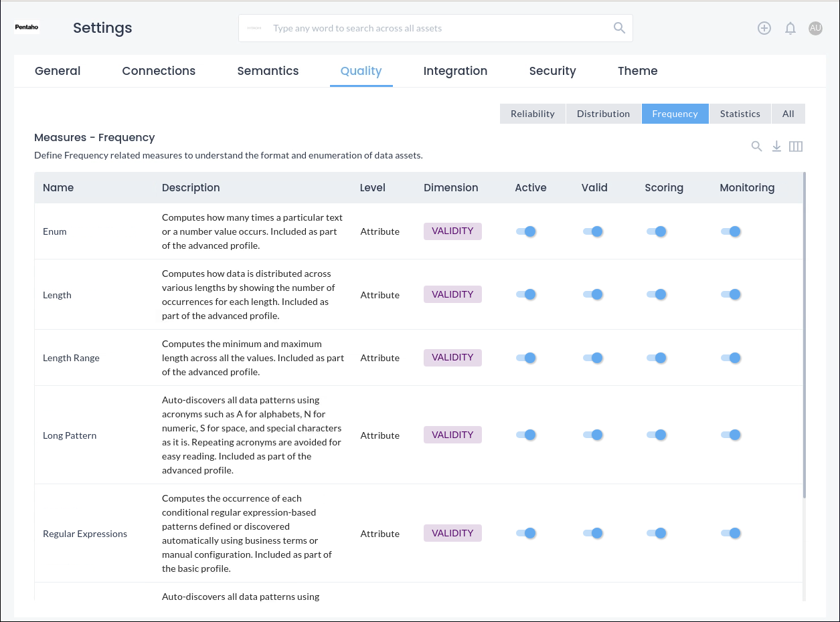This screenshot has height=622, width=840.
Task: Disable Scoring for Length Range measure
Action: pyautogui.click(x=657, y=358)
